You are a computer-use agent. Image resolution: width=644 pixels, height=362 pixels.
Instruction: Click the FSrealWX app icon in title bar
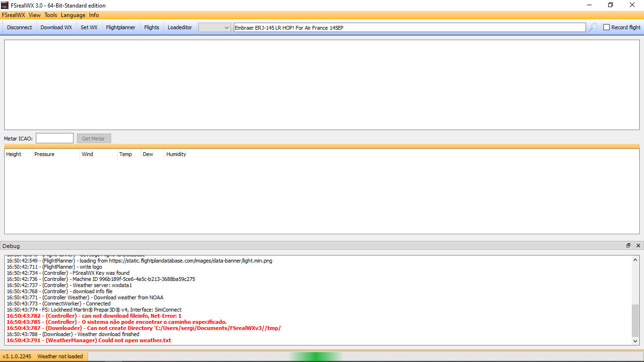tap(5, 5)
